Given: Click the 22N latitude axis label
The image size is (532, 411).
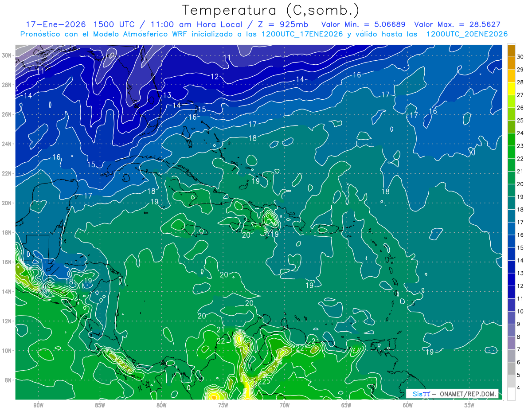Looking at the screenshot, I should 7,173.
